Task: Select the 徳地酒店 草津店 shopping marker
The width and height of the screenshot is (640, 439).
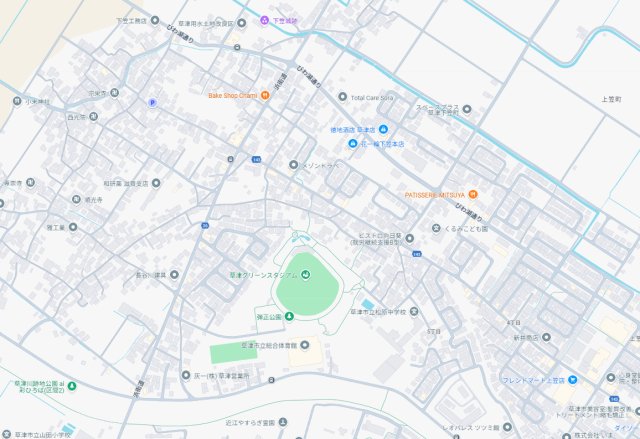Action: coord(383,129)
